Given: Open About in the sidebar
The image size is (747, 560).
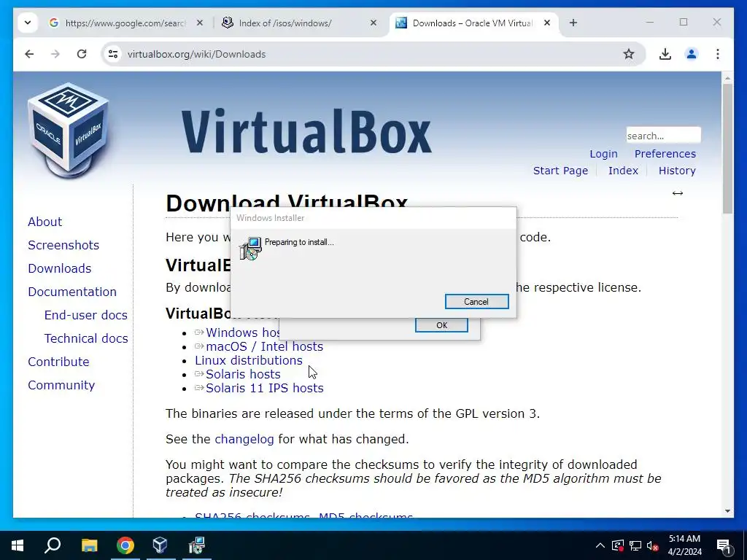Looking at the screenshot, I should 44,222.
